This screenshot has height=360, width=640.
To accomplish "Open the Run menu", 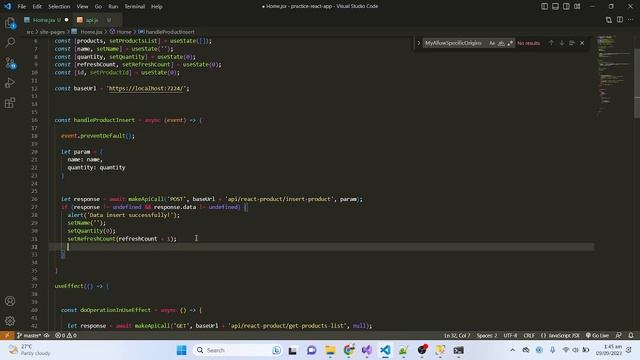I will pos(113,7).
